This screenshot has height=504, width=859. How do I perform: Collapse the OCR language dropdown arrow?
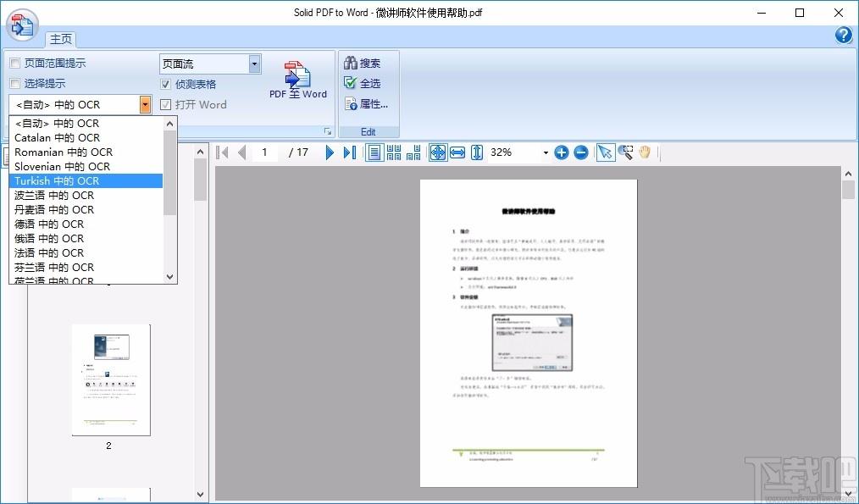(145, 105)
